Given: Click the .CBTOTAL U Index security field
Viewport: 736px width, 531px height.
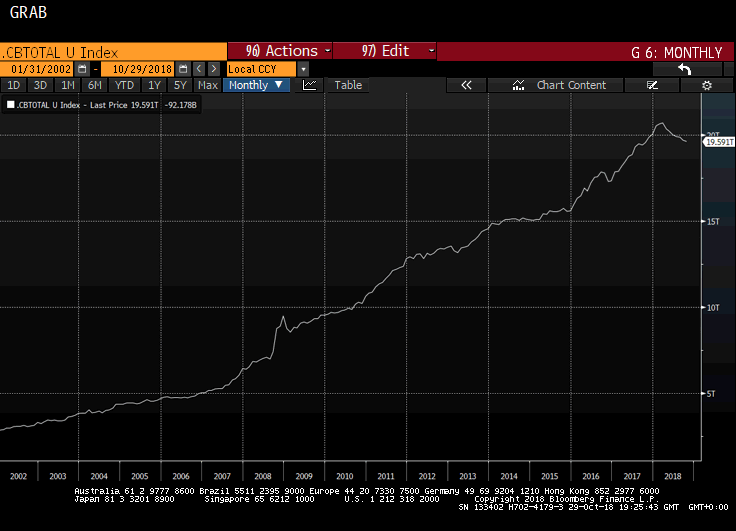Looking at the screenshot, I should point(113,52).
